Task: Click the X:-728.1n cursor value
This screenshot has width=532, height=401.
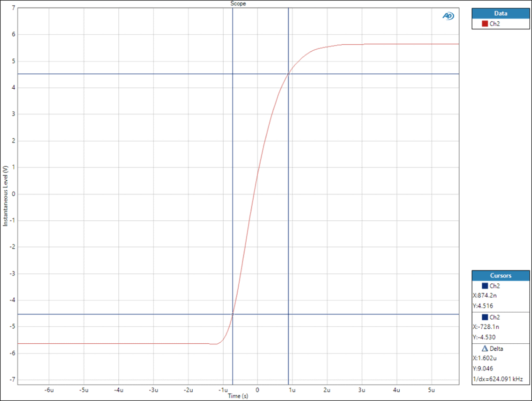Action: (x=487, y=327)
